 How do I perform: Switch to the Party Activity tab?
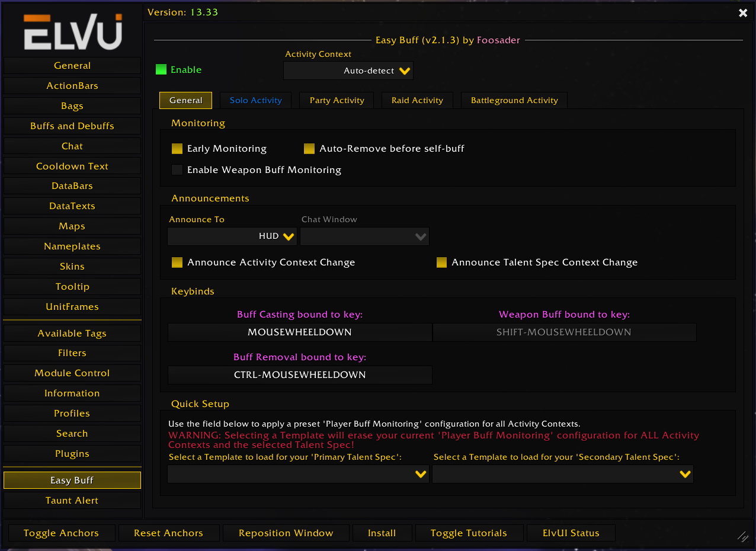pos(337,100)
